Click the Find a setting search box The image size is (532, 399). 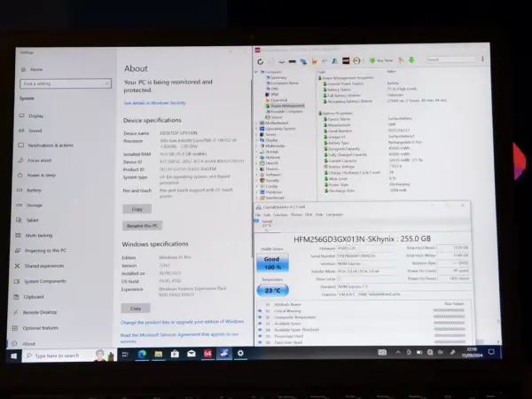click(x=66, y=83)
